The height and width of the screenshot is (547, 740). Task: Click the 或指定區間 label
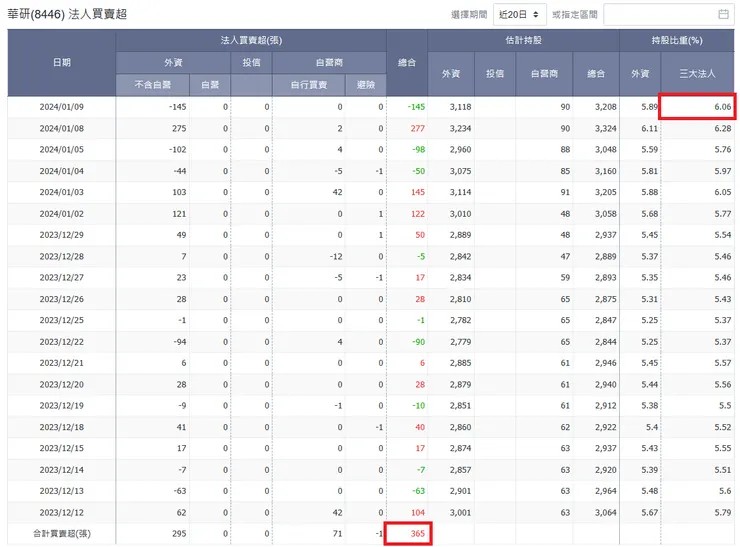tap(575, 15)
